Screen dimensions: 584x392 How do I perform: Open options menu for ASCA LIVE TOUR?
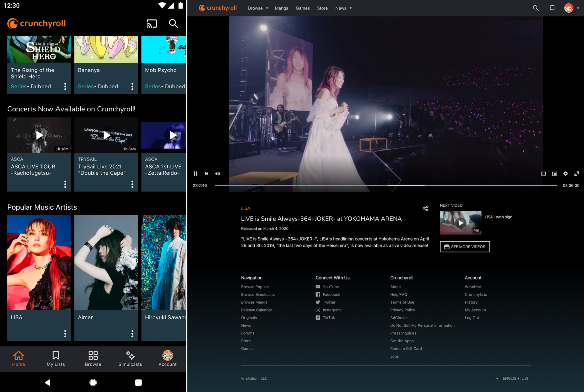point(65,184)
